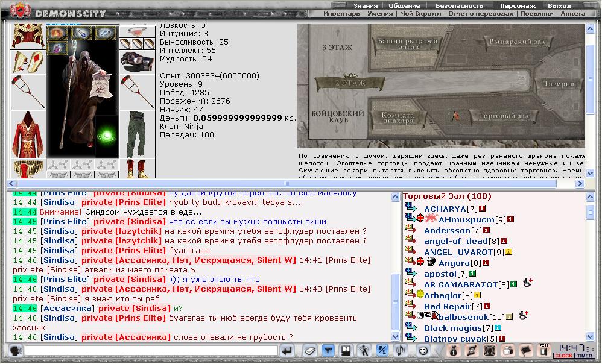
Task: Switch to CLOCK mode
Action: (563, 356)
